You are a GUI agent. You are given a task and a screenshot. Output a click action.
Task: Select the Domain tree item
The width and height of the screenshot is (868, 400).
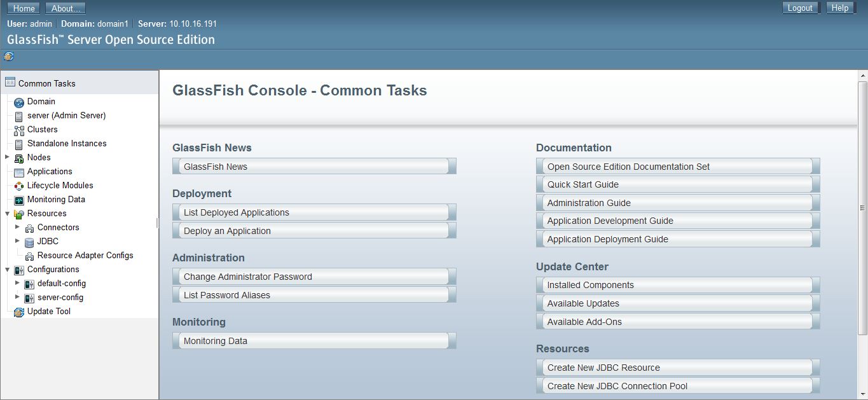pyautogui.click(x=41, y=101)
